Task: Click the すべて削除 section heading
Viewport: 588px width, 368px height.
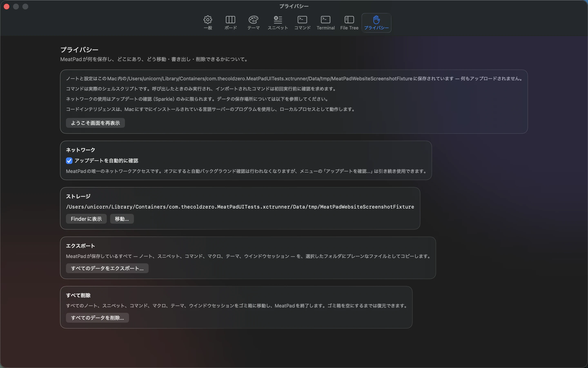Action: pos(78,295)
